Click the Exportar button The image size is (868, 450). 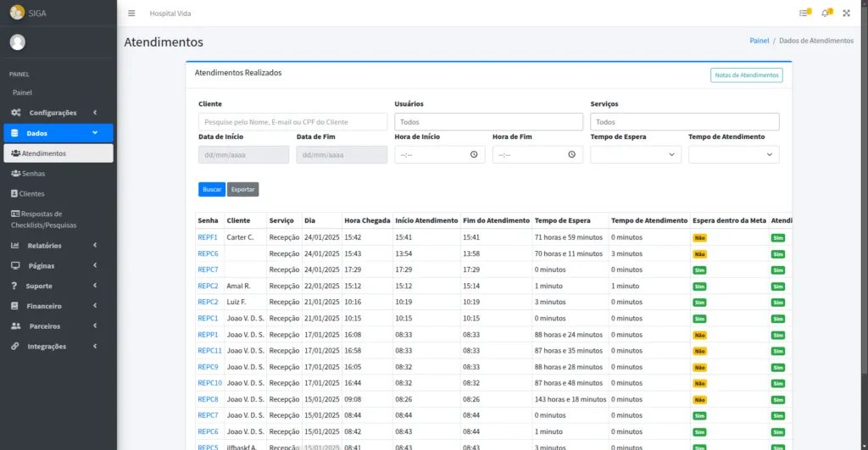click(x=242, y=189)
